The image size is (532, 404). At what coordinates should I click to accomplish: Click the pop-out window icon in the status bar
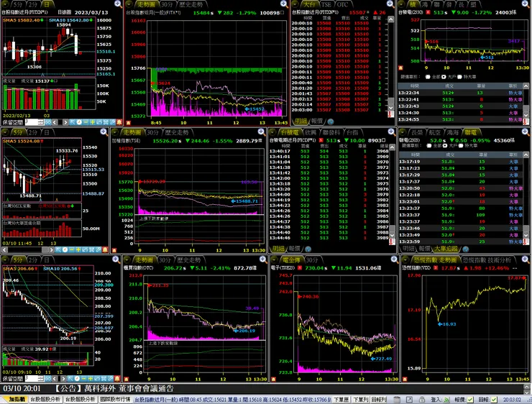[409, 400]
